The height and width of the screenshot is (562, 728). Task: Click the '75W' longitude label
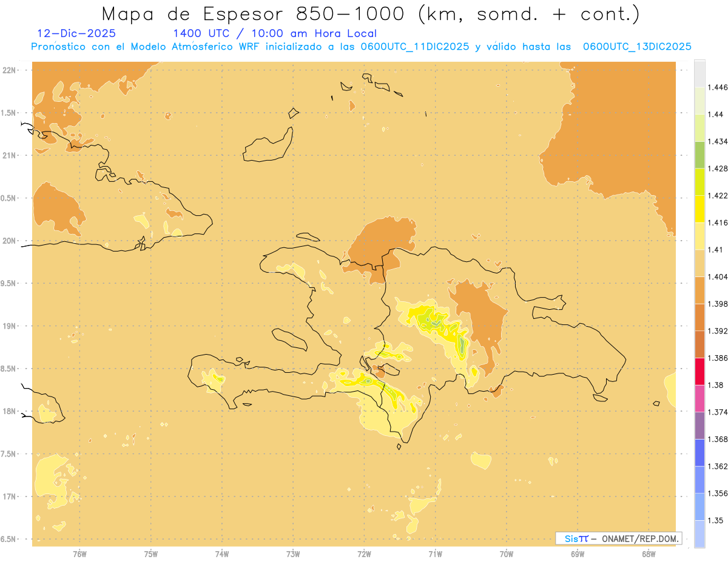(x=151, y=554)
